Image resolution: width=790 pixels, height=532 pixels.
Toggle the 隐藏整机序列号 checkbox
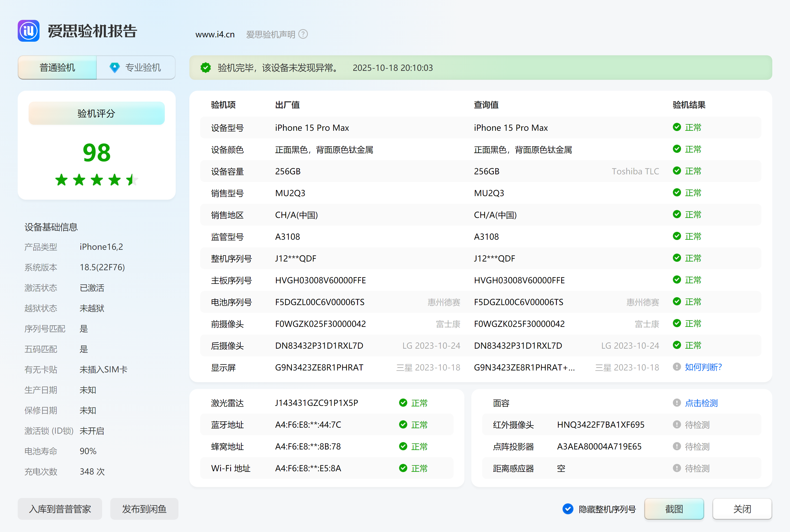(x=568, y=509)
